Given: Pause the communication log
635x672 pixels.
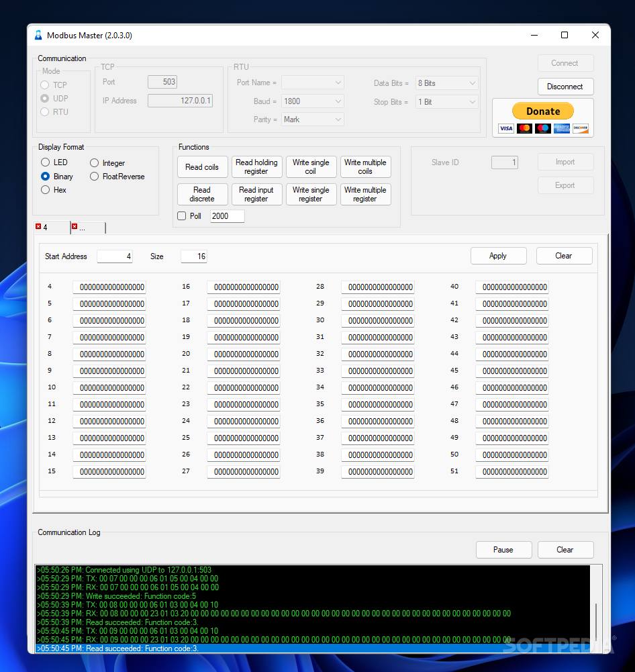Looking at the screenshot, I should pyautogui.click(x=503, y=550).
